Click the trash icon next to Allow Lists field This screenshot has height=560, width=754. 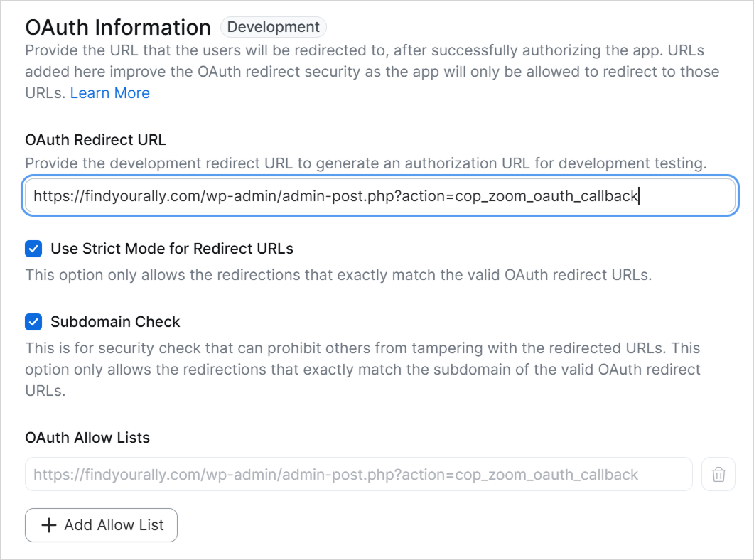[718, 474]
